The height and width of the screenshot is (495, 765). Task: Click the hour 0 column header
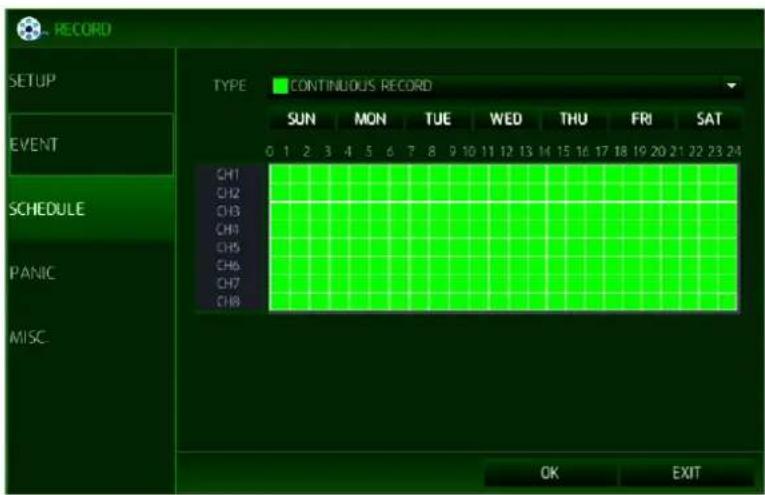coord(269,152)
